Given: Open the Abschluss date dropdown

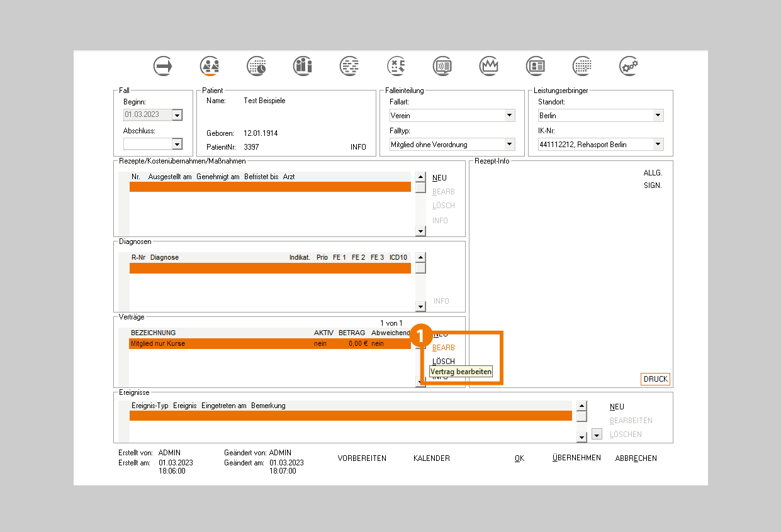Looking at the screenshot, I should click(177, 145).
